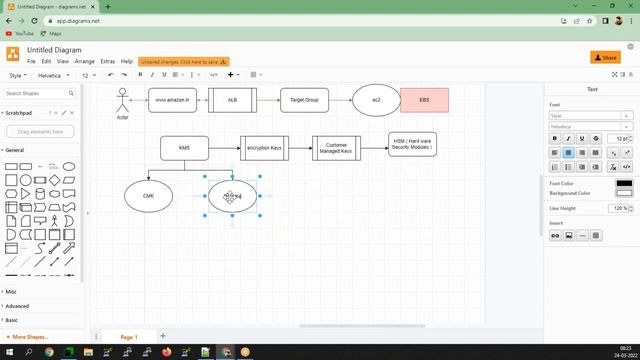Open the Arrange menu
640x360 pixels.
coord(84,61)
